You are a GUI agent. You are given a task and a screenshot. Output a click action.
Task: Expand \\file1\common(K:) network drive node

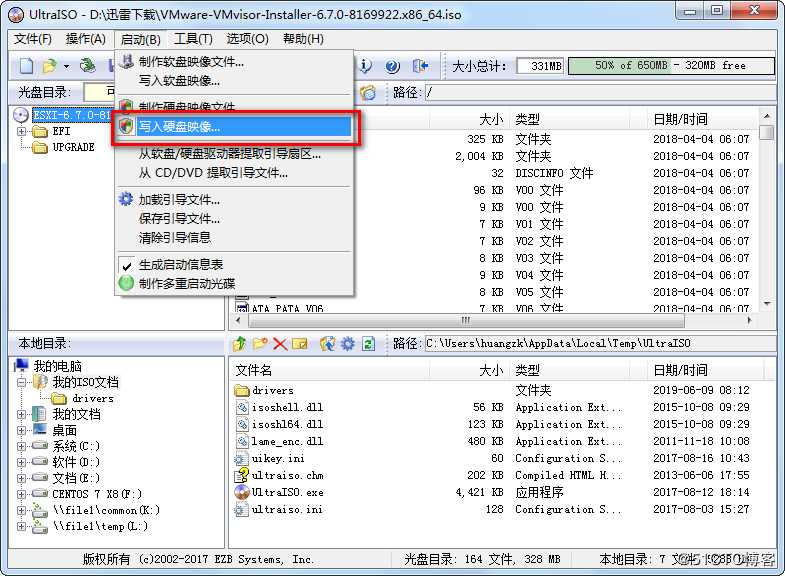tap(21, 510)
